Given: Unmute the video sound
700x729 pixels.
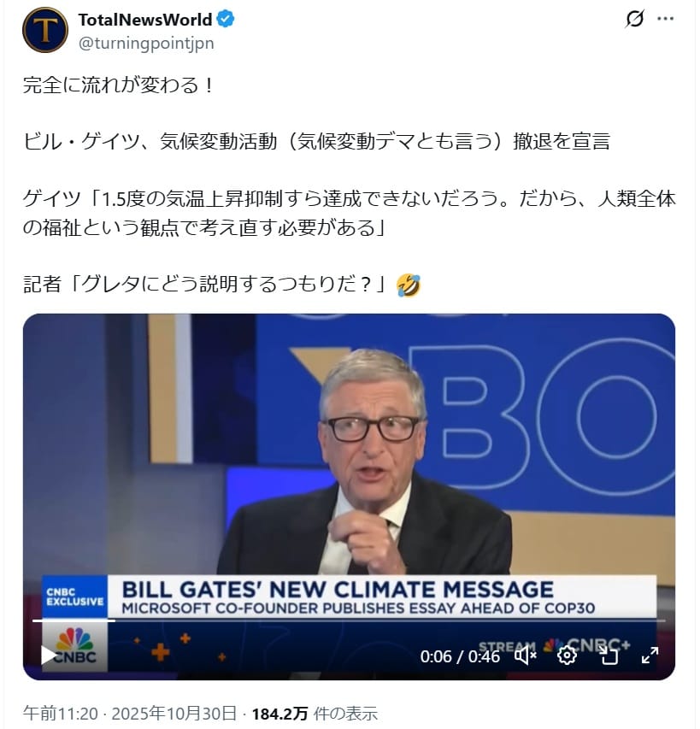Looking at the screenshot, I should 526,656.
